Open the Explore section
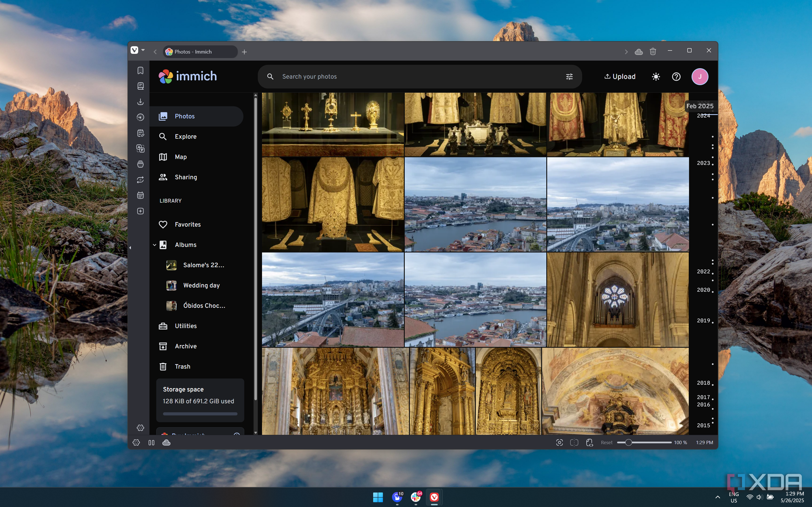 pos(196,136)
